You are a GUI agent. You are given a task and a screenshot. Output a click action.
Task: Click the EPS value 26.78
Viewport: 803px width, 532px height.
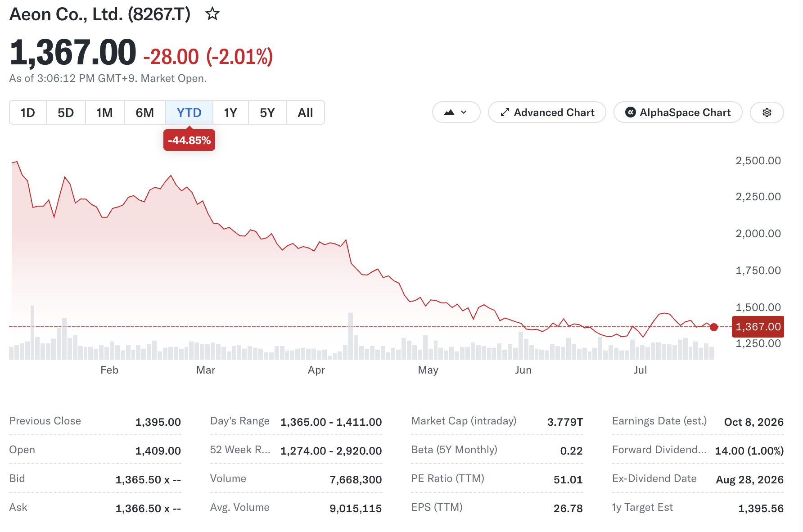coord(568,509)
